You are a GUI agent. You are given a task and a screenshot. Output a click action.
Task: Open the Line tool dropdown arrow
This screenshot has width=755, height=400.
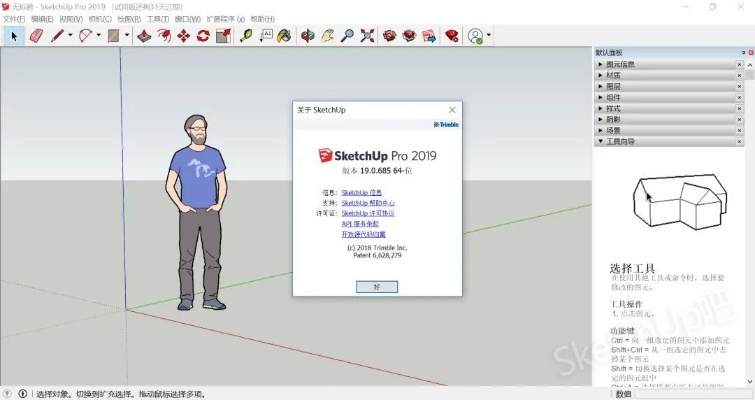click(x=70, y=36)
